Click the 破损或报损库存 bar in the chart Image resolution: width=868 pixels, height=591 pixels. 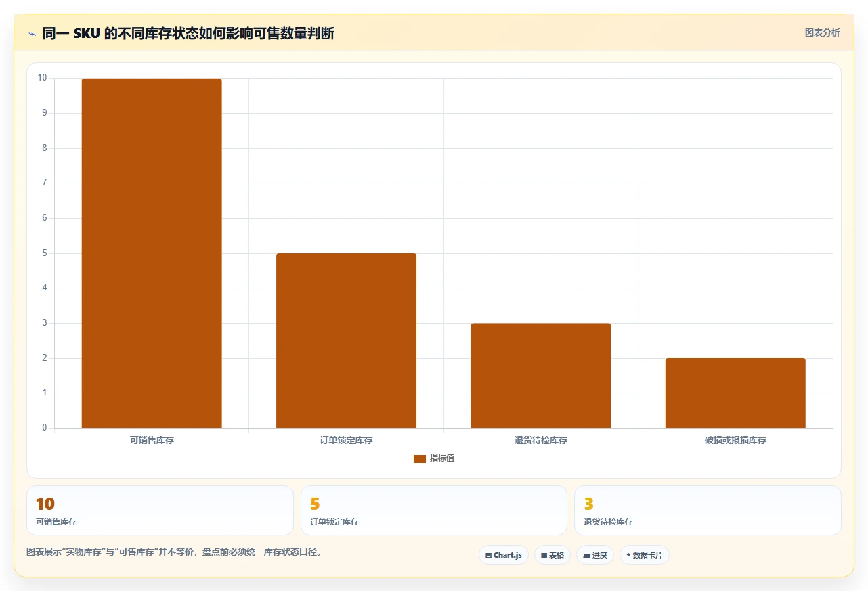735,393
